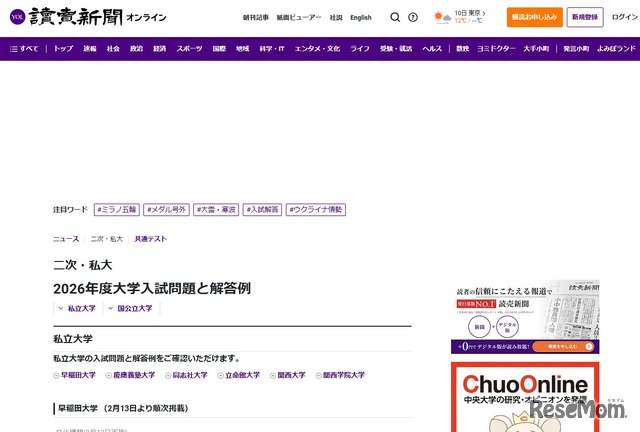The width and height of the screenshot is (640, 432).
Task: Click the ニュース breadcrumb tab
Action: pos(66,239)
